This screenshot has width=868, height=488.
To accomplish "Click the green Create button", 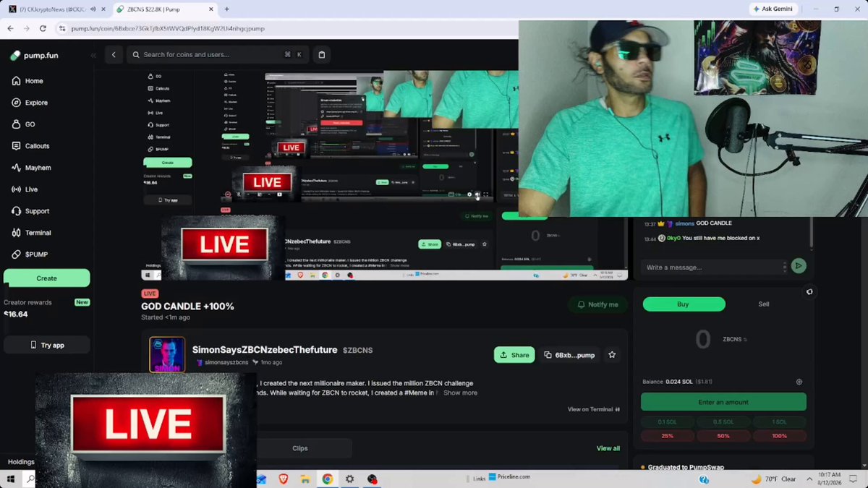I will coord(47,278).
